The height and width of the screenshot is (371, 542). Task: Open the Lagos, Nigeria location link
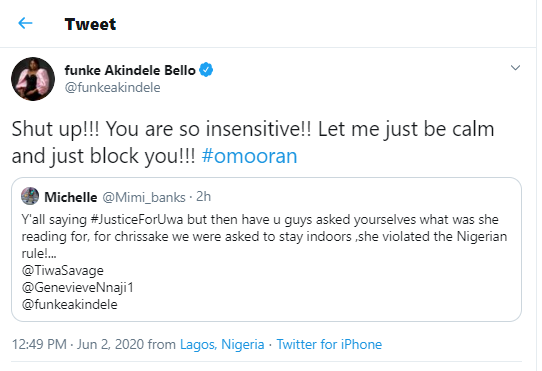pyautogui.click(x=222, y=344)
